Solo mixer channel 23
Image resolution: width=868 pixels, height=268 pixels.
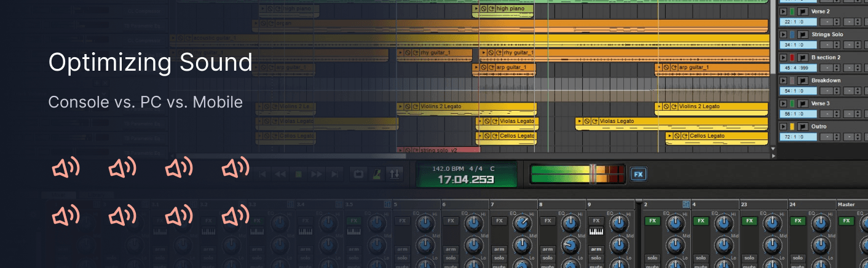(749, 258)
